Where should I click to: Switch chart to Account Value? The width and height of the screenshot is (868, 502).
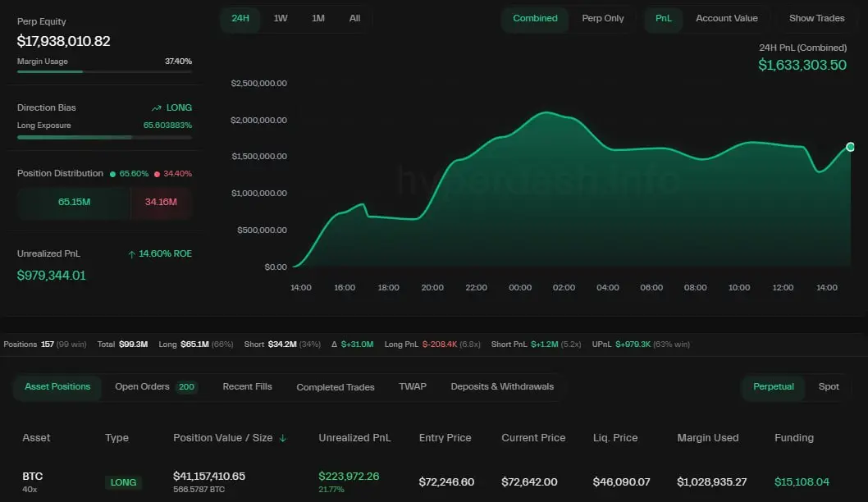pyautogui.click(x=726, y=18)
